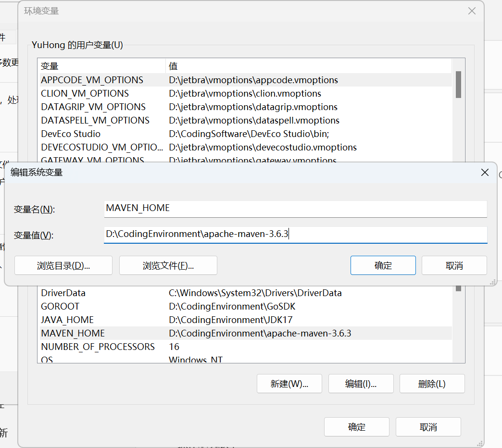The height and width of the screenshot is (448, 502).
Task: Select the NUMBER_OF_PROCESSORS system variable row
Action: coord(246,347)
